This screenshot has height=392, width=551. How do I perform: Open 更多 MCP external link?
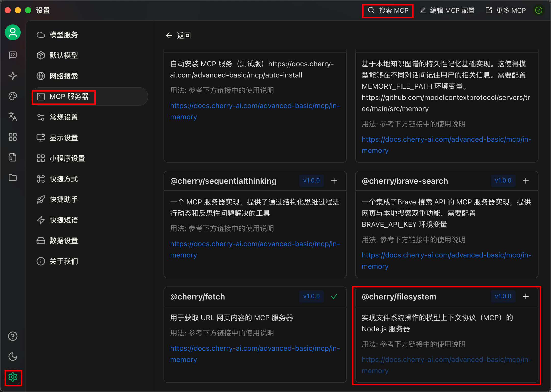(x=505, y=10)
